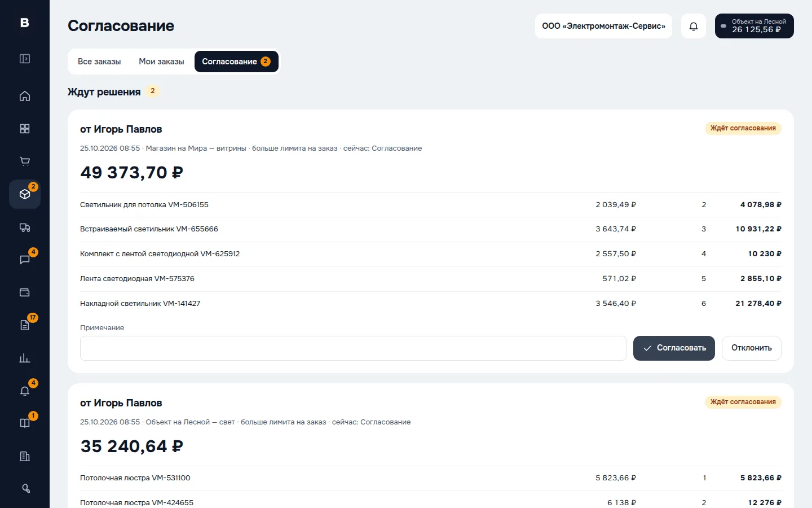This screenshot has width=812, height=508.
Task: Click the B logo in the sidebar
Action: coord(25,23)
